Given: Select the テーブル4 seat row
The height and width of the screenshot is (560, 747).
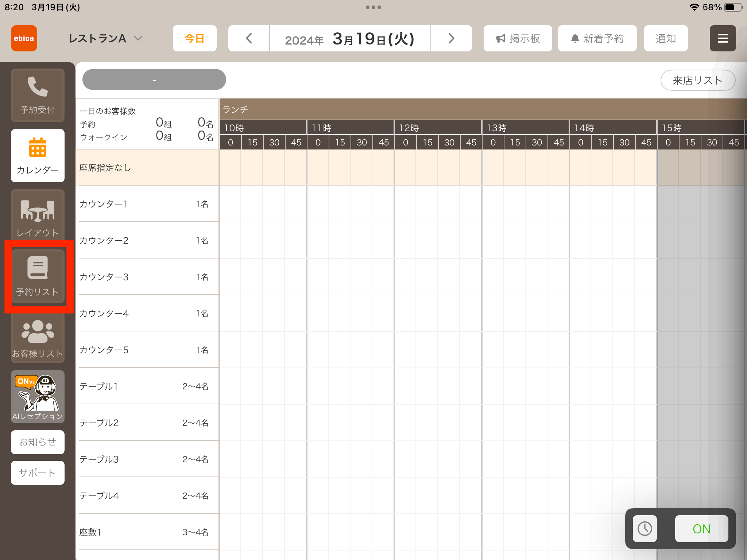Looking at the screenshot, I should (147, 495).
